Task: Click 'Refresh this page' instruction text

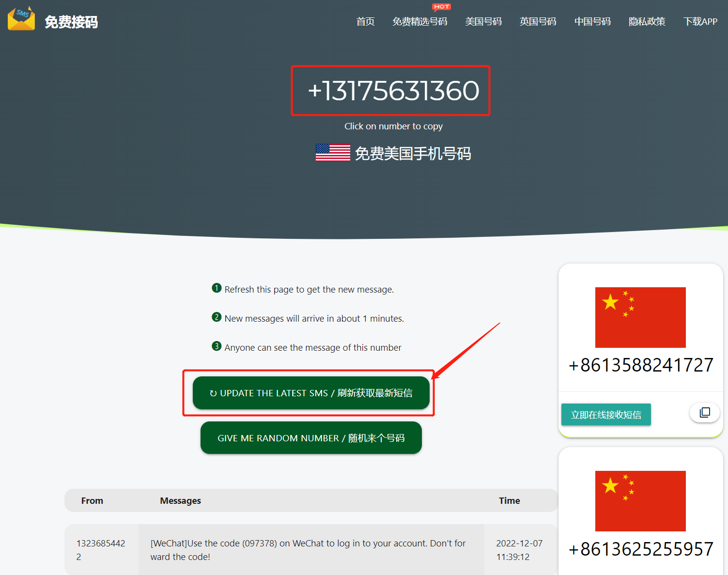Action: 309,290
